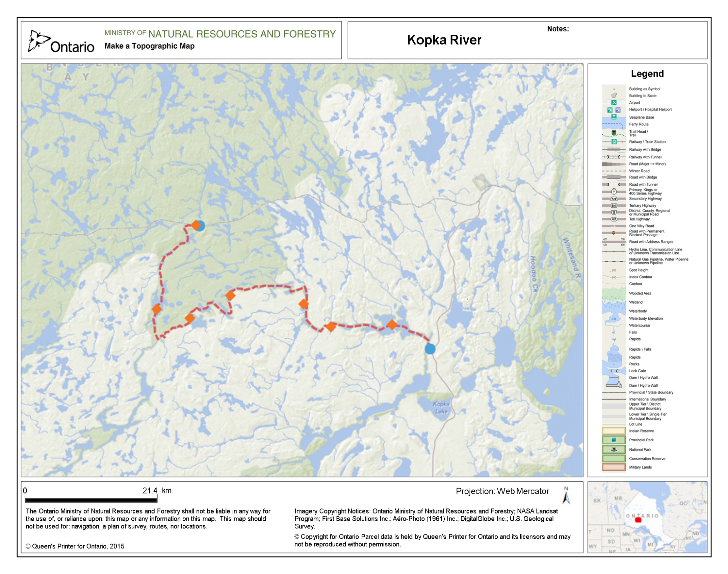Click the blue endpoint marker beside the highway
Image resolution: width=728 pixels, height=574 pixels.
coord(430,349)
